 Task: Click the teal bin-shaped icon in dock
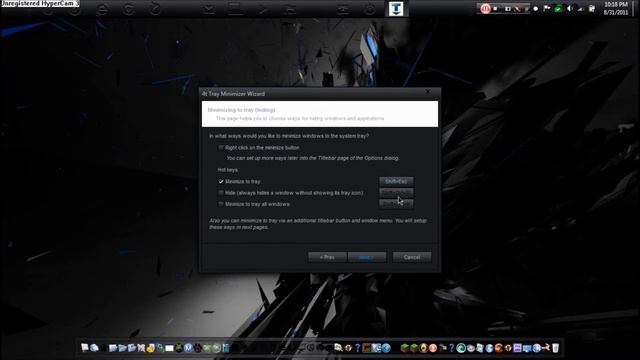tap(226, 348)
